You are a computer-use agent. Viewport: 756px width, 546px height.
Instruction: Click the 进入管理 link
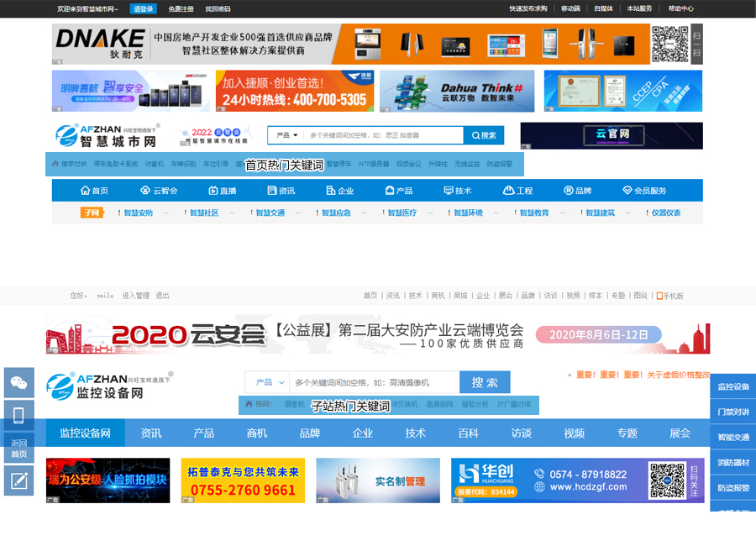pos(135,296)
